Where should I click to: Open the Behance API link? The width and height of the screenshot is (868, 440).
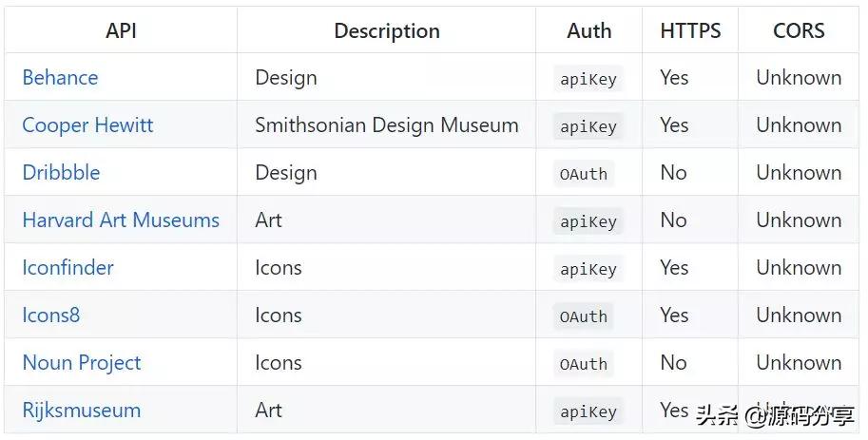60,78
